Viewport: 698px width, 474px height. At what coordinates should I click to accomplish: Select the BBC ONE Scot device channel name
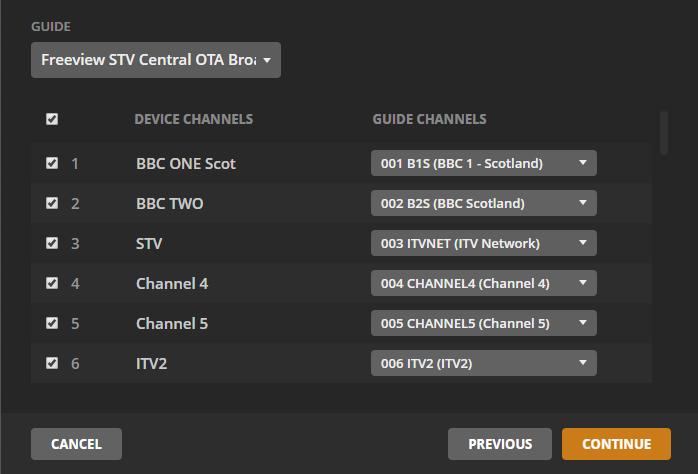(186, 163)
